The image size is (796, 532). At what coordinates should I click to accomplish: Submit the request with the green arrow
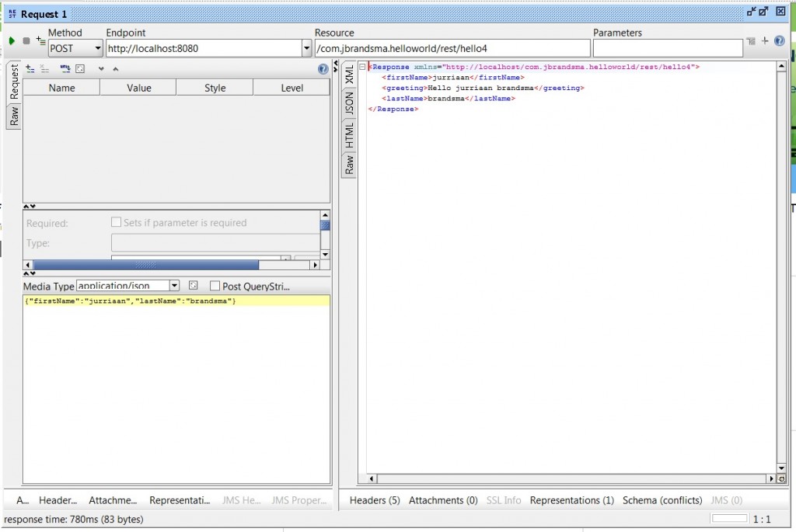pyautogui.click(x=12, y=41)
